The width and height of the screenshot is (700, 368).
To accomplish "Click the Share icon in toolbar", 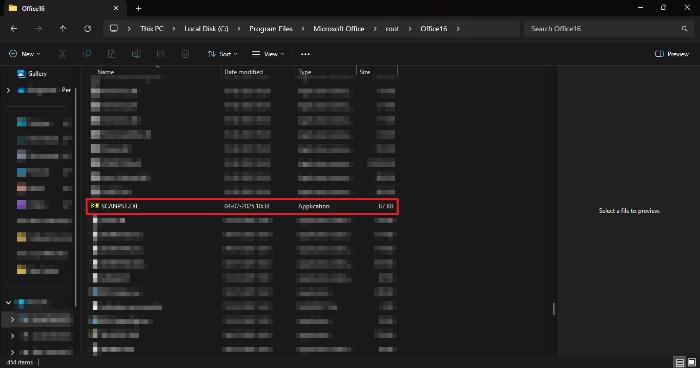I will (x=161, y=54).
